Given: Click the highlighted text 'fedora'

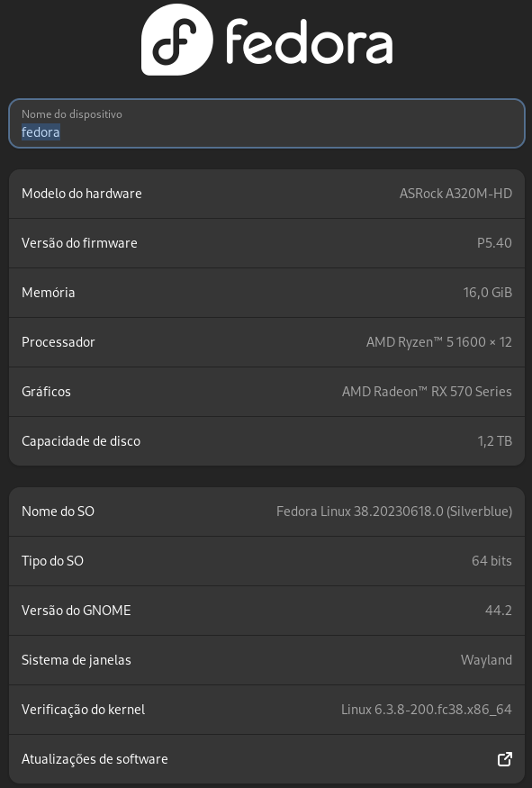Looking at the screenshot, I should tap(41, 132).
